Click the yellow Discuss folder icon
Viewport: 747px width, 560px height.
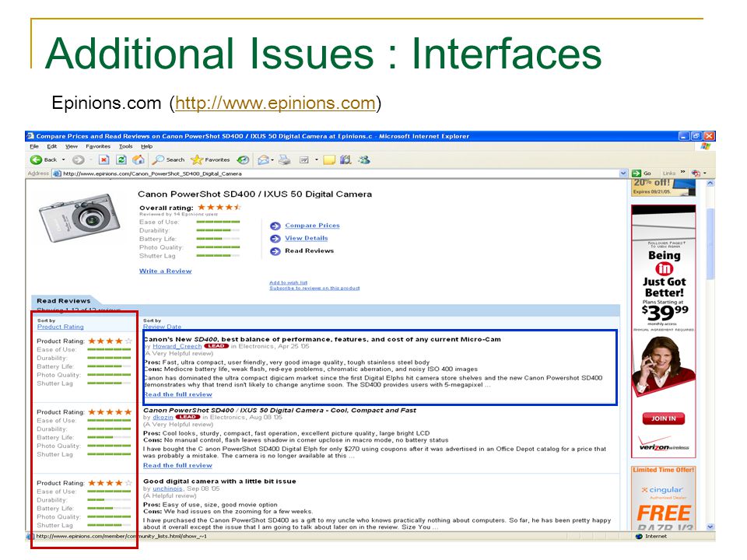click(329, 160)
